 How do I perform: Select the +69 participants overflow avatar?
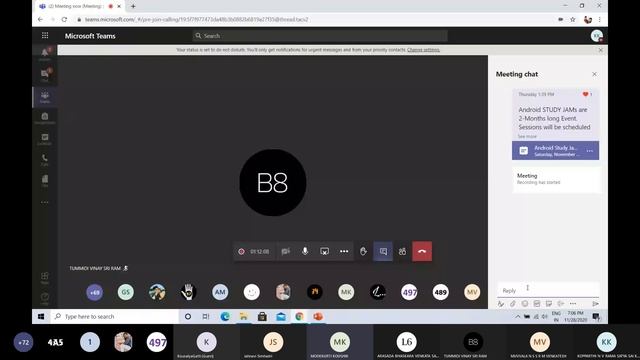94,292
